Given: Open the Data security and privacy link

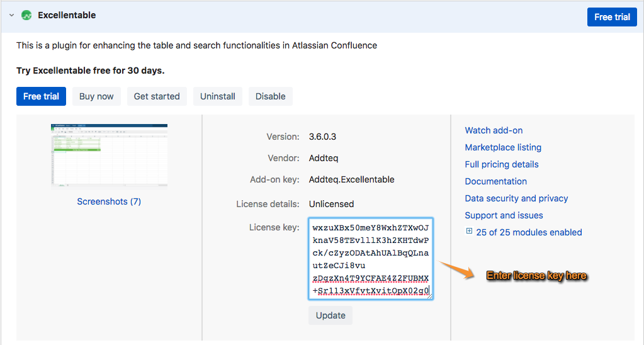Looking at the screenshot, I should click(x=516, y=198).
